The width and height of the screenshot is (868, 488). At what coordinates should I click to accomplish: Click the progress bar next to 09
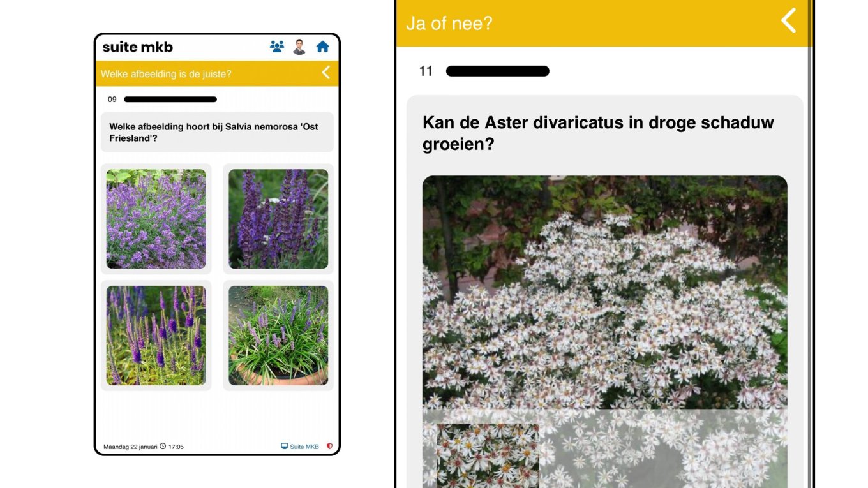coord(169,100)
